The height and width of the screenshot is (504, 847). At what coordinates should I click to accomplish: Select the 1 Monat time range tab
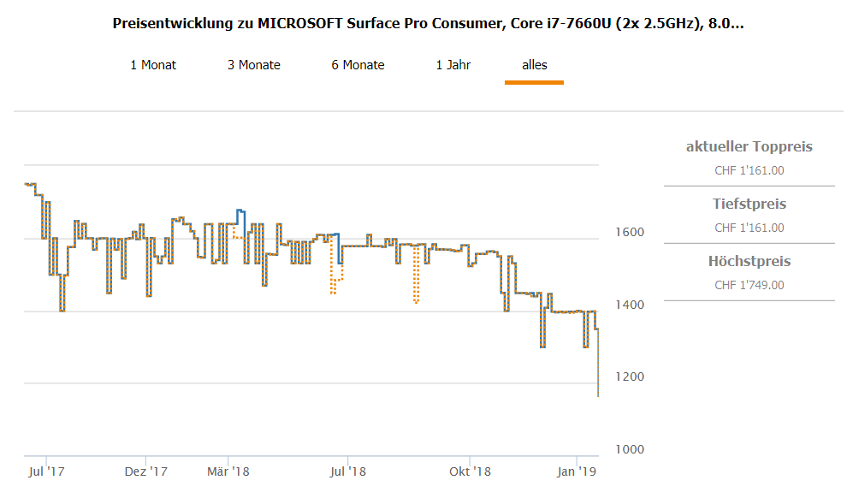[153, 65]
